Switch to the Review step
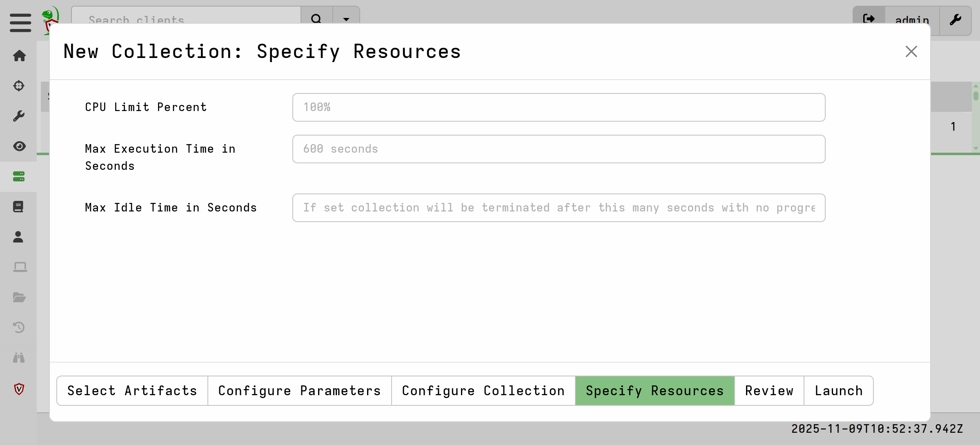The width and height of the screenshot is (980, 445). pyautogui.click(x=769, y=391)
